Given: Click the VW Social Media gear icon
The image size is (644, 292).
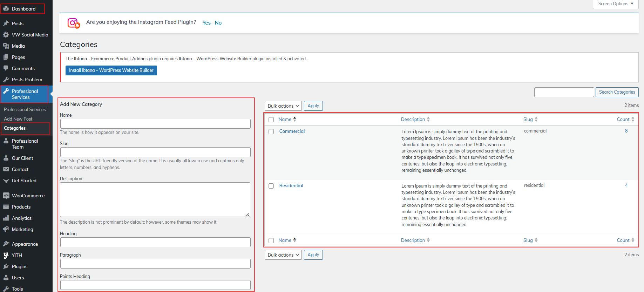Looking at the screenshot, I should click(x=6, y=35).
